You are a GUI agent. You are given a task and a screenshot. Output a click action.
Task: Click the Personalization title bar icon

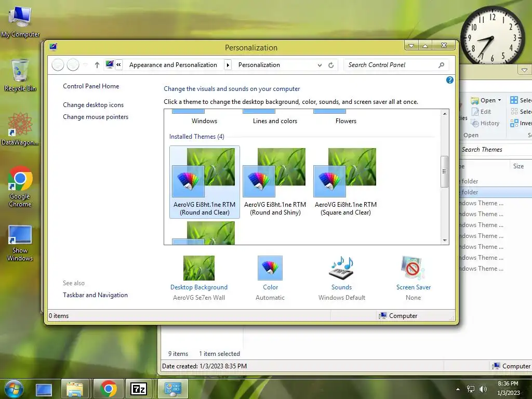(54, 46)
